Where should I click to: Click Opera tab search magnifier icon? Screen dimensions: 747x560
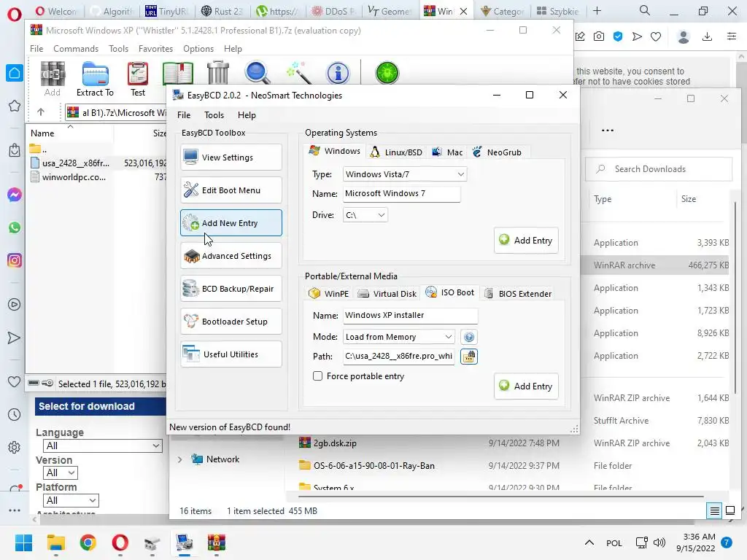point(645,10)
